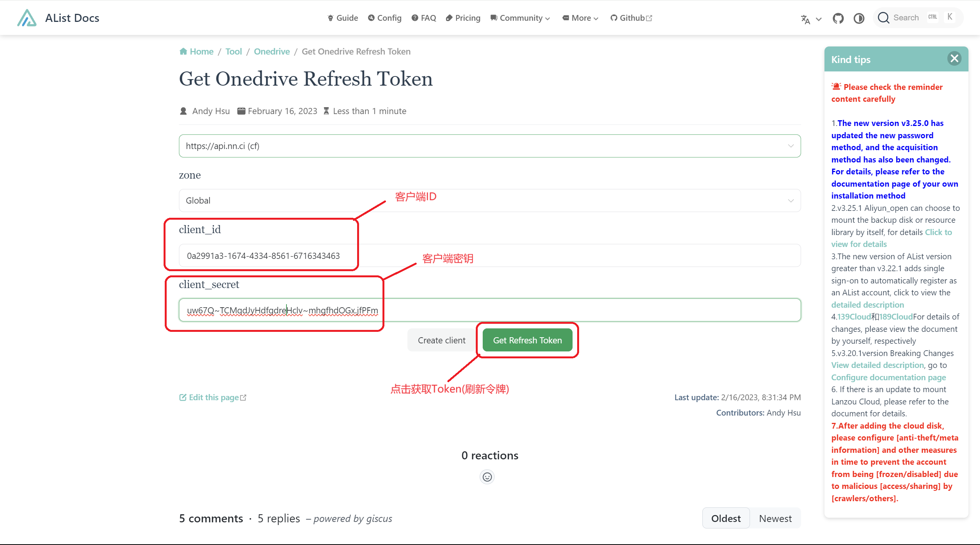Open the 189Cloud link
The height and width of the screenshot is (545, 980).
pyautogui.click(x=896, y=317)
